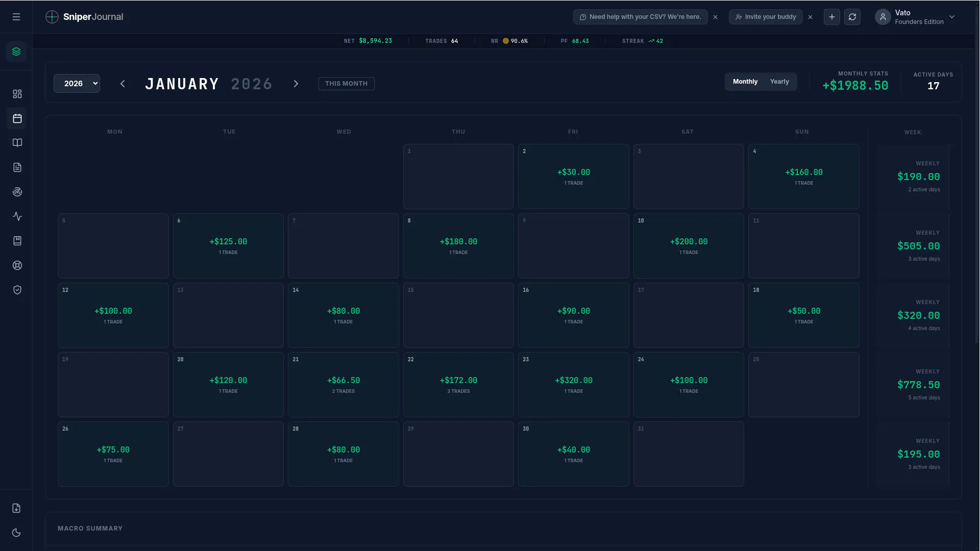Open the shield check sidebar icon
The width and height of the screenshot is (980, 551).
click(17, 290)
